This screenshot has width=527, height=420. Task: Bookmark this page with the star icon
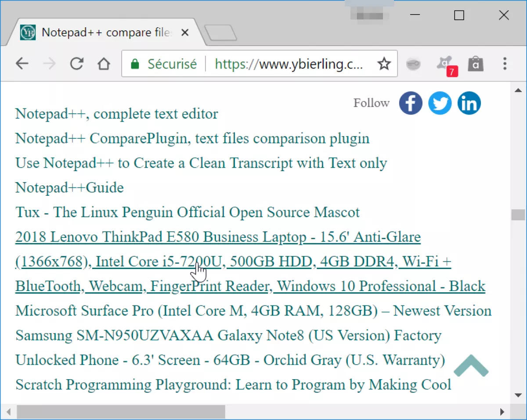pyautogui.click(x=384, y=65)
